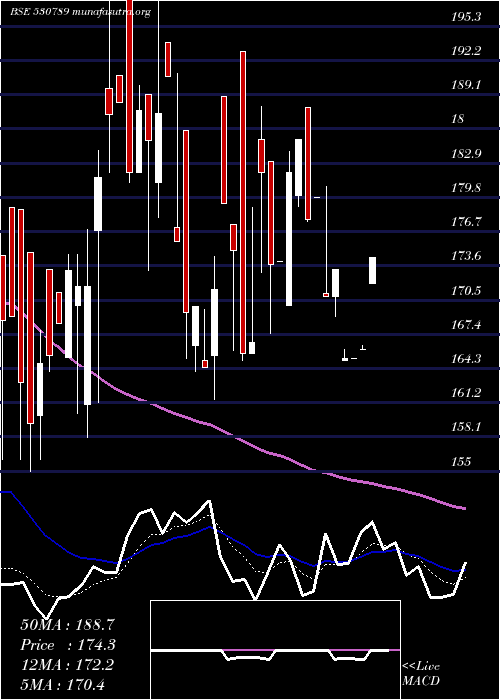
Task: Click the 189.1 price axis label
Action: pos(466,85)
